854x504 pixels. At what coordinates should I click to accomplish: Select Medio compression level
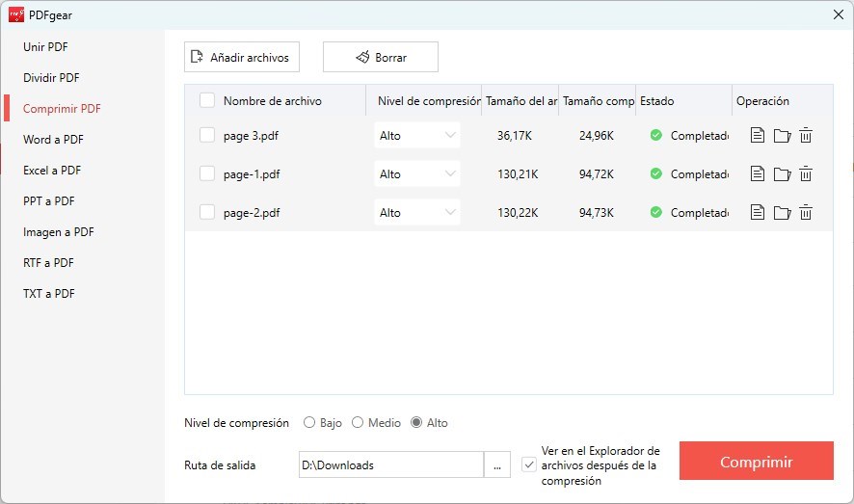[x=358, y=422]
